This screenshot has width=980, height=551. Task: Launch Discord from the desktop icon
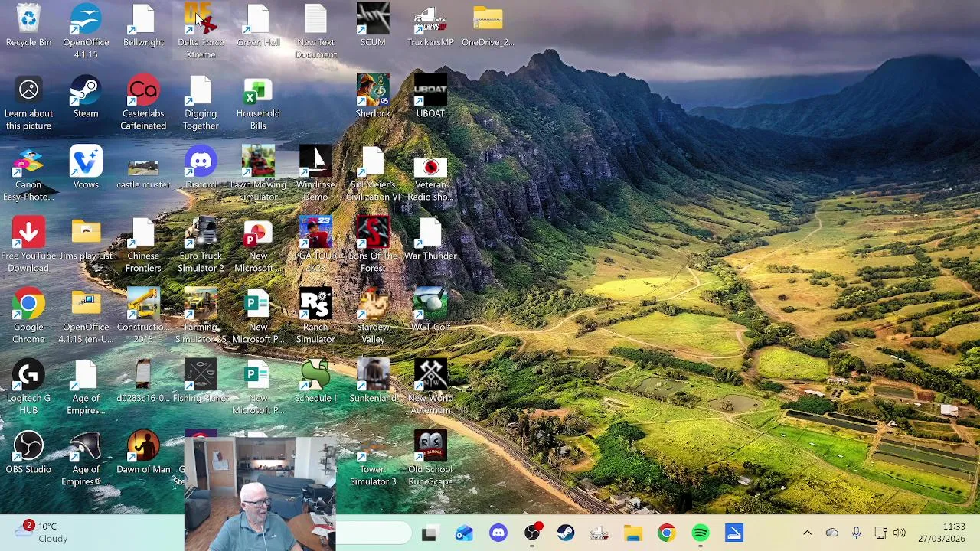201,168
